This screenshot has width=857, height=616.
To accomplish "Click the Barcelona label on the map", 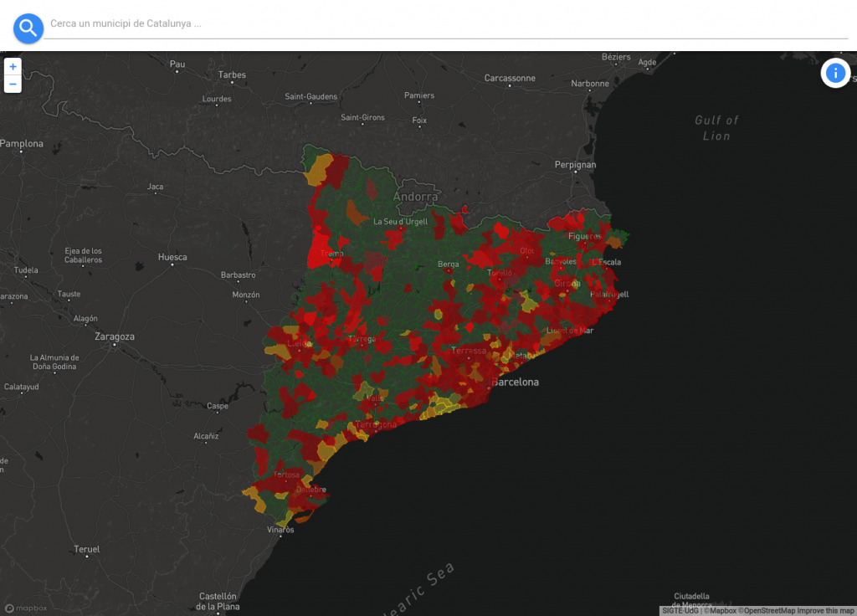I will click(515, 382).
